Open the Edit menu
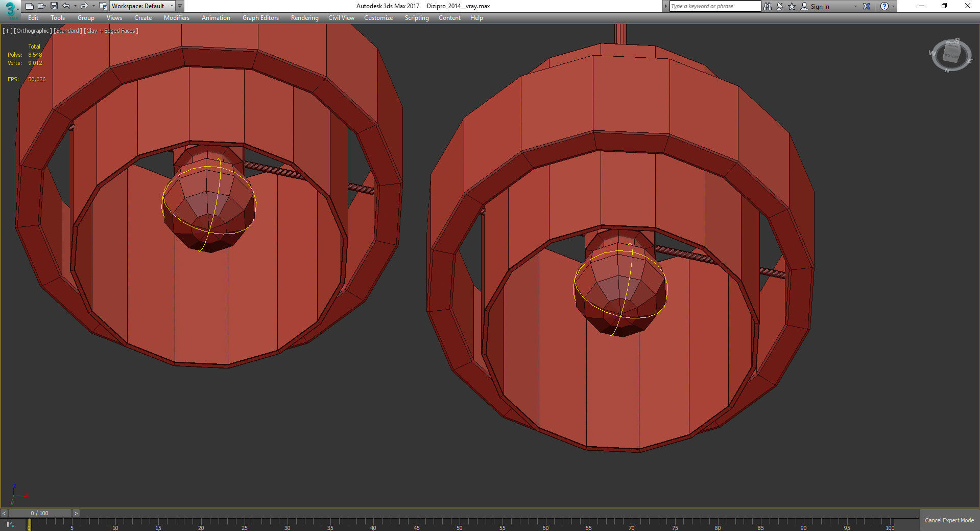This screenshot has height=531, width=980. (x=33, y=18)
